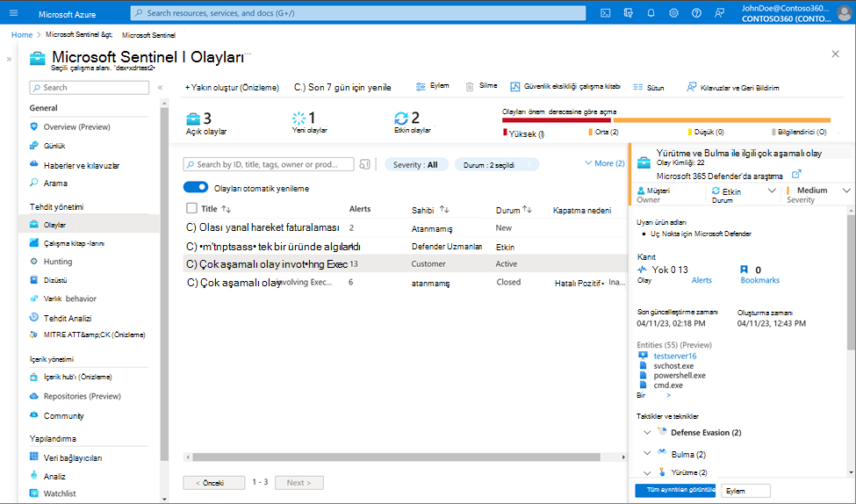Open the Azure portal hamburger menu

[14, 13]
